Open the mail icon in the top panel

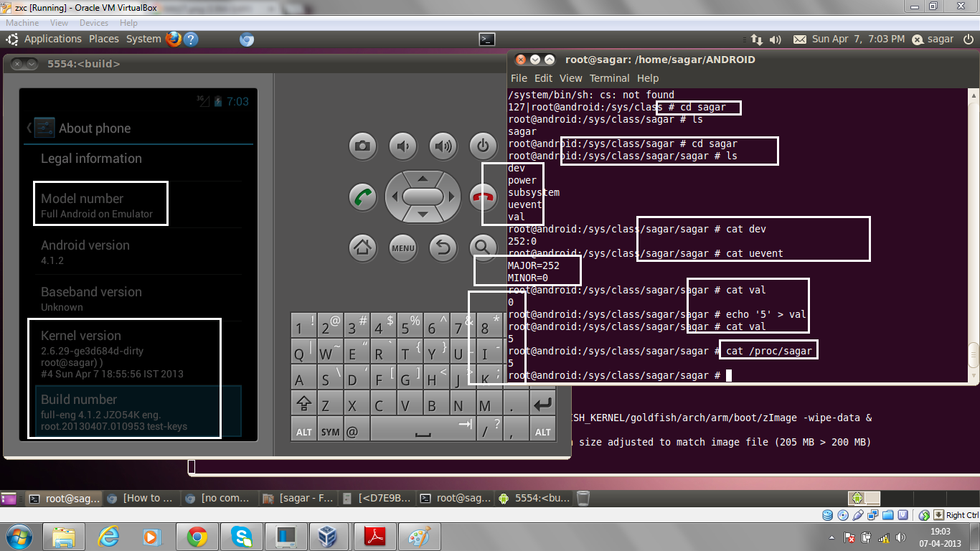799,39
